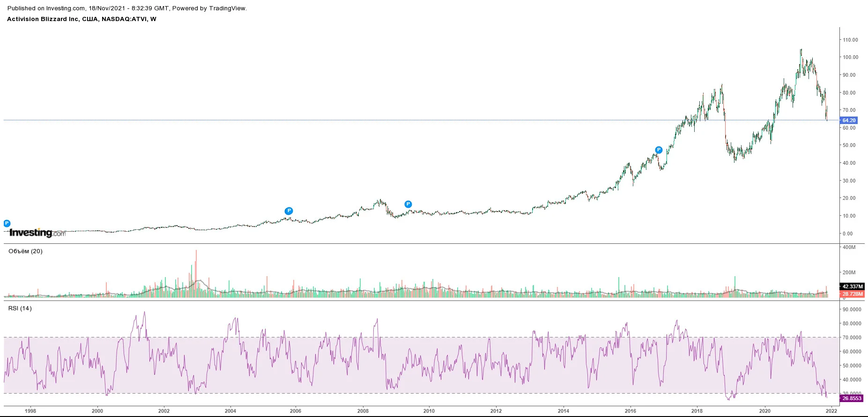Click the 70.0000 RSI axis label

(x=852, y=337)
